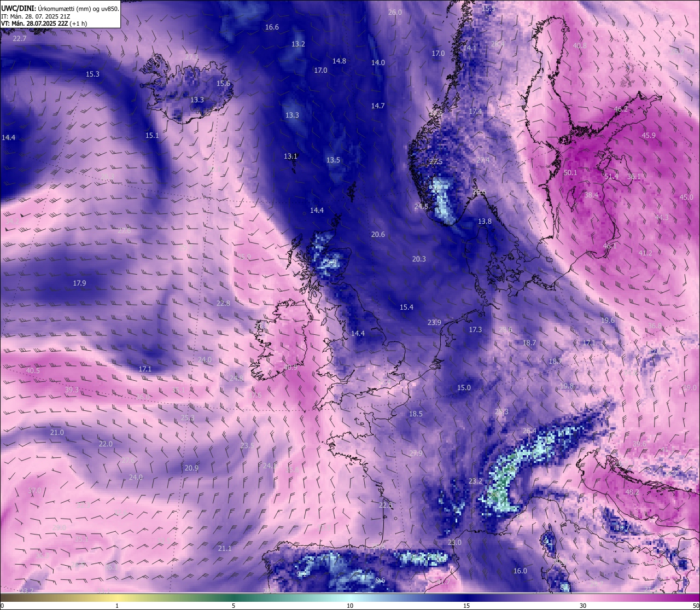Click the 23.9 value near Dutch coast

tap(434, 322)
